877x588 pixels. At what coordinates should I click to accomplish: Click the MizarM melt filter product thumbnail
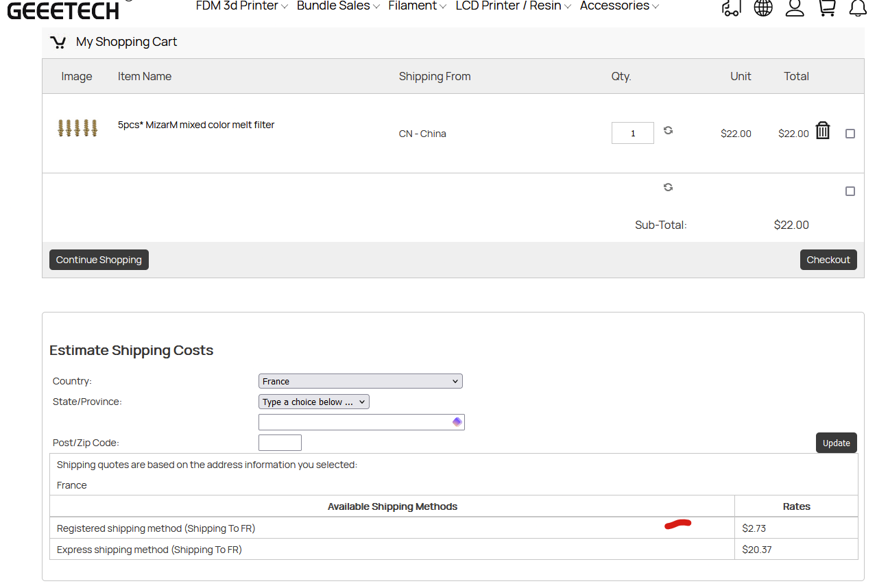coord(77,128)
